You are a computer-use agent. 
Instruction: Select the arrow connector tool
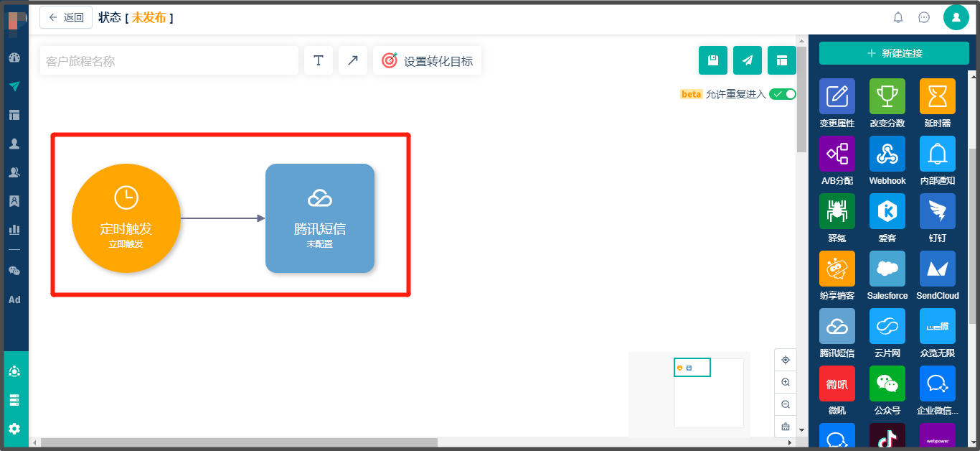pos(353,60)
